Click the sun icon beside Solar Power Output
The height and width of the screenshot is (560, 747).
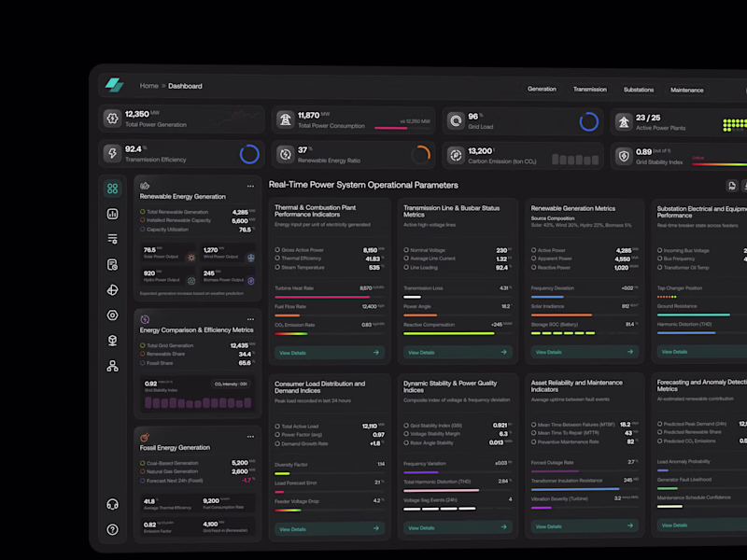click(x=191, y=258)
